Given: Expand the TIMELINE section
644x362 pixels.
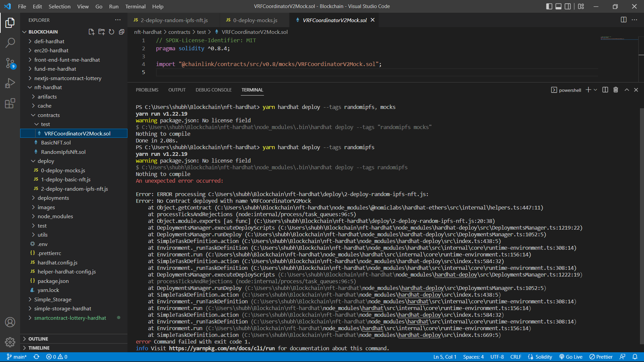Looking at the screenshot, I should click(x=39, y=348).
